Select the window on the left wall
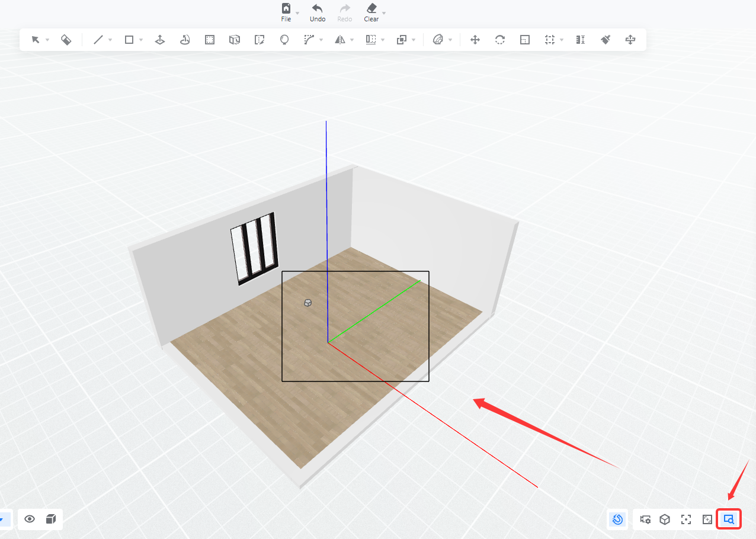The height and width of the screenshot is (539, 756). pyautogui.click(x=255, y=248)
